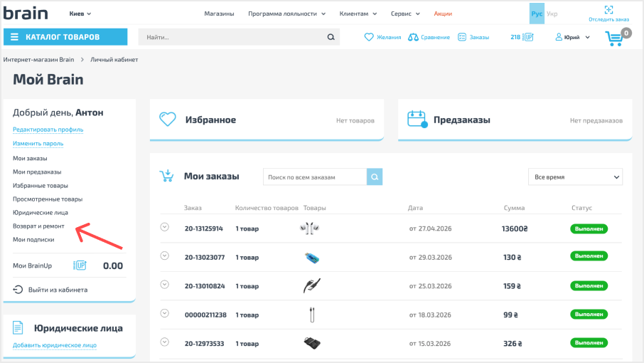Click the Заказы list icon in header
This screenshot has height=363, width=644.
pos(462,37)
